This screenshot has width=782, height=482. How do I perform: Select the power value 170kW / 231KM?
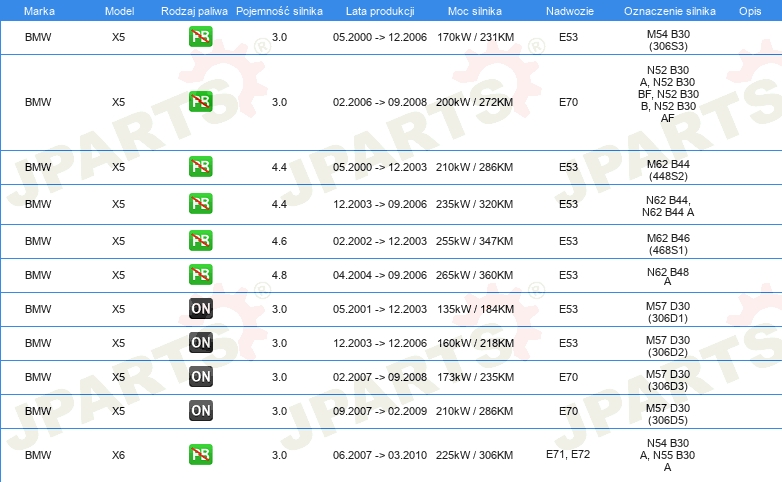[475, 37]
